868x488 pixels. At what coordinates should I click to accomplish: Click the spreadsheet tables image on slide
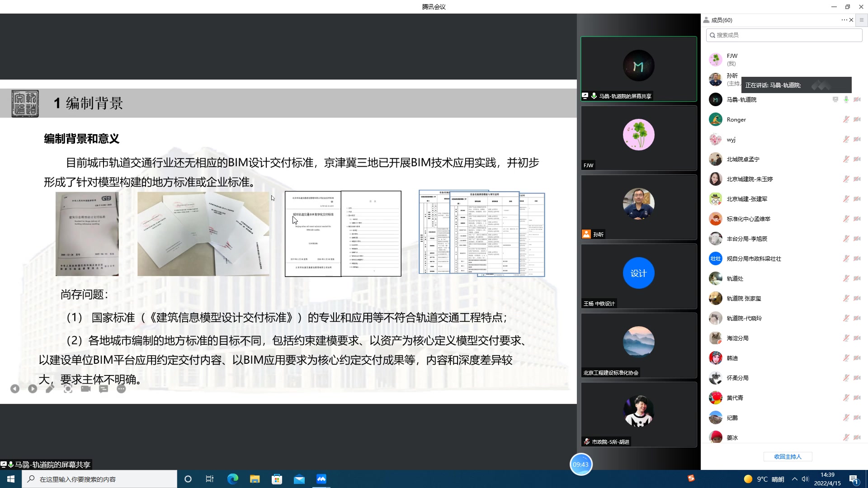click(482, 233)
